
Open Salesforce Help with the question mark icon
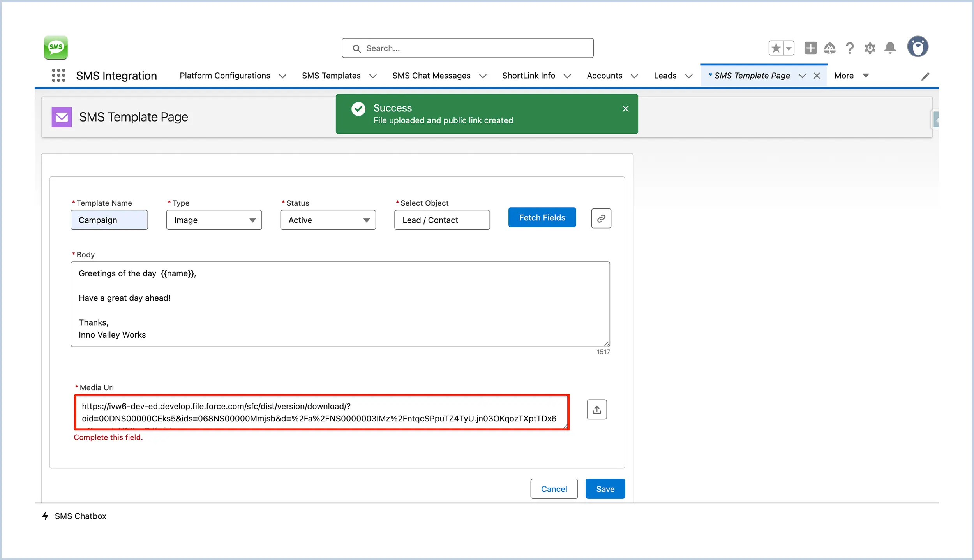pos(850,48)
